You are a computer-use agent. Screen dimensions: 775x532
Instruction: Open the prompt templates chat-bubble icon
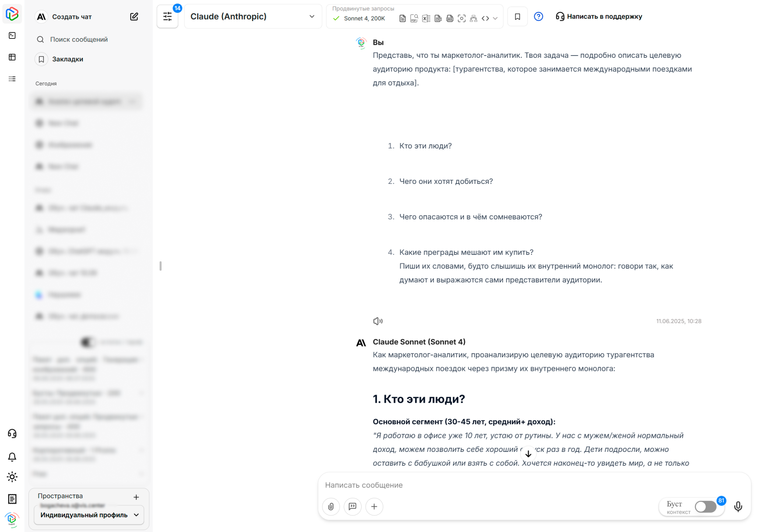(x=352, y=507)
